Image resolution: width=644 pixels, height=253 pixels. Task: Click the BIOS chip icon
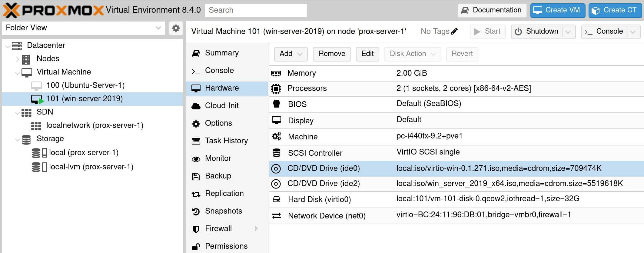[276, 104]
